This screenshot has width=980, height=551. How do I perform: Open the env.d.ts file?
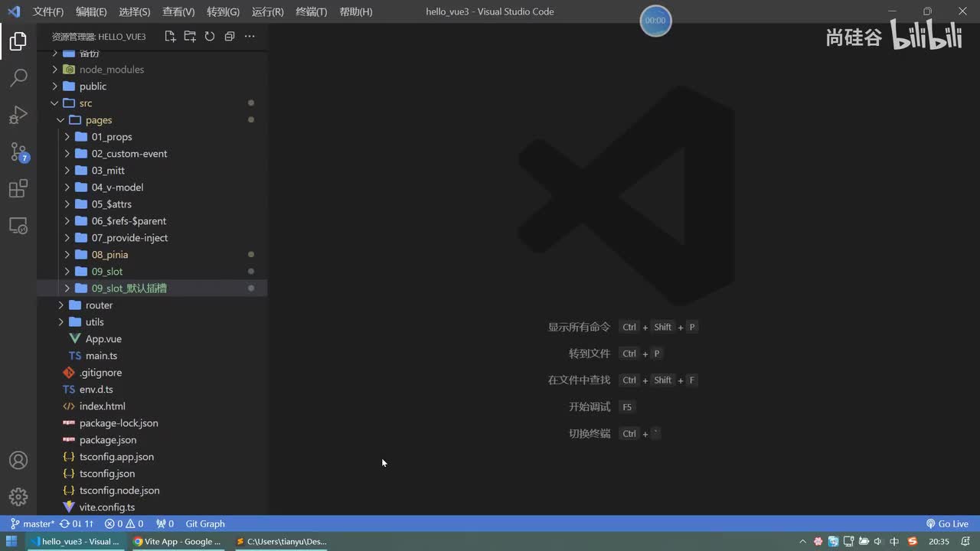click(152, 390)
